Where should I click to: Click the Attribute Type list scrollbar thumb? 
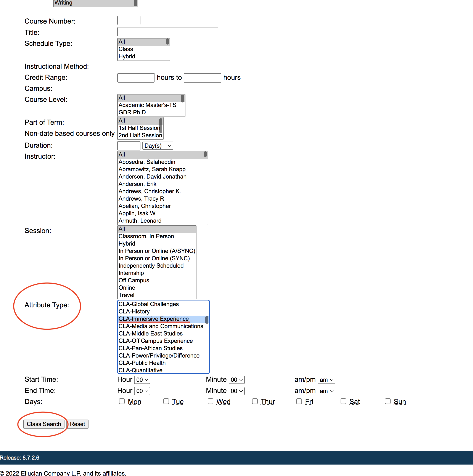pos(207,320)
